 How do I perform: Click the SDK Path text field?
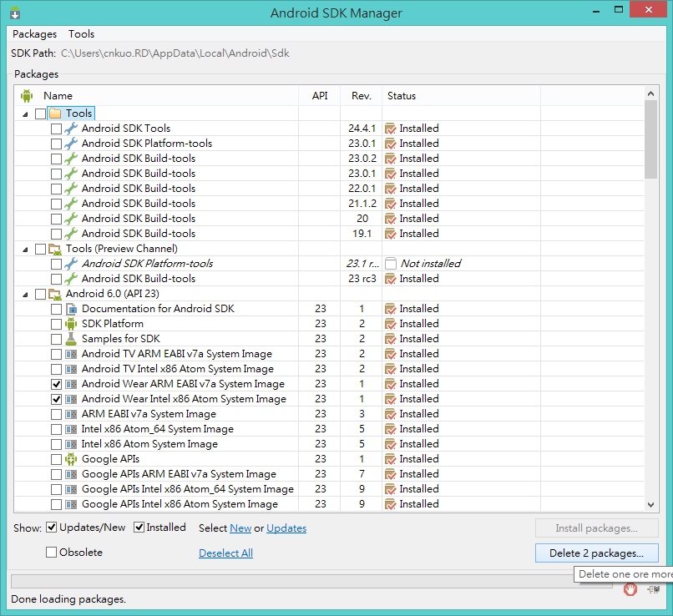[175, 53]
